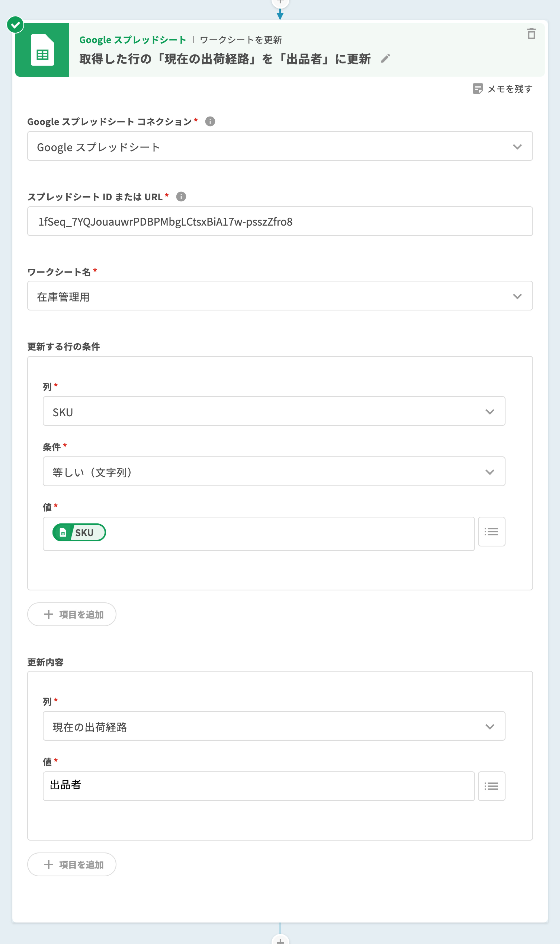
Task: Click the メモを残す link text
Action: point(510,89)
